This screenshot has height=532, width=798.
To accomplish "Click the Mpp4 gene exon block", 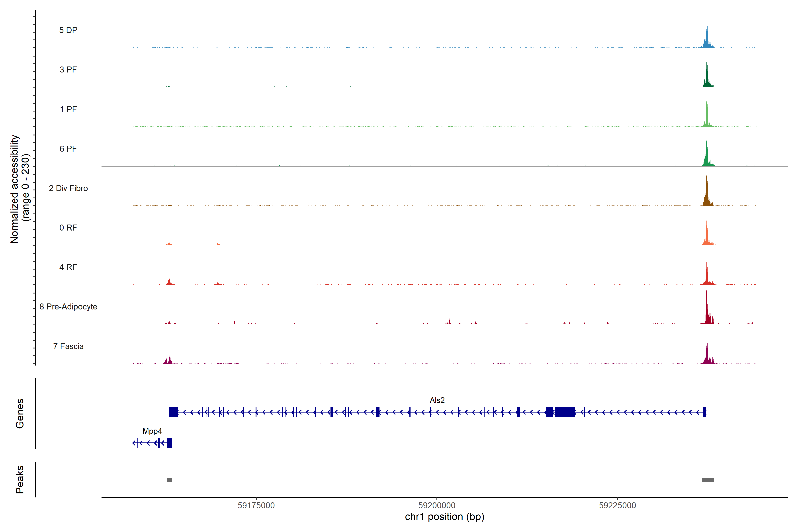I will [170, 443].
